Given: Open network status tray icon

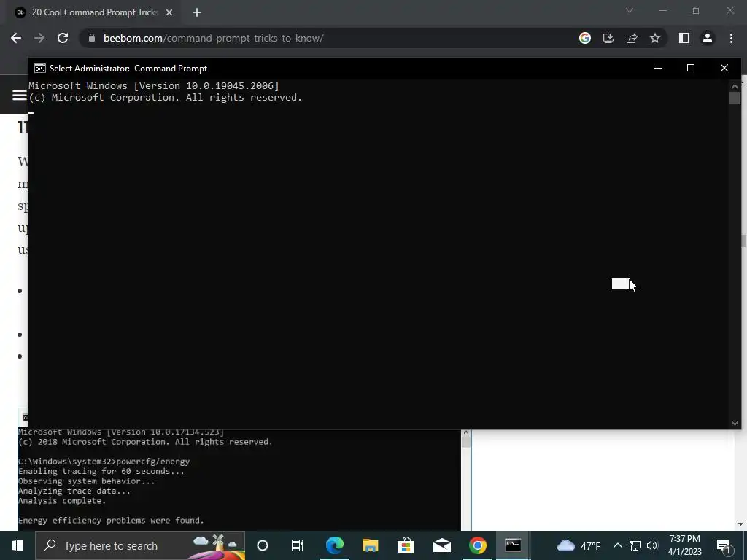Looking at the screenshot, I should (635, 545).
